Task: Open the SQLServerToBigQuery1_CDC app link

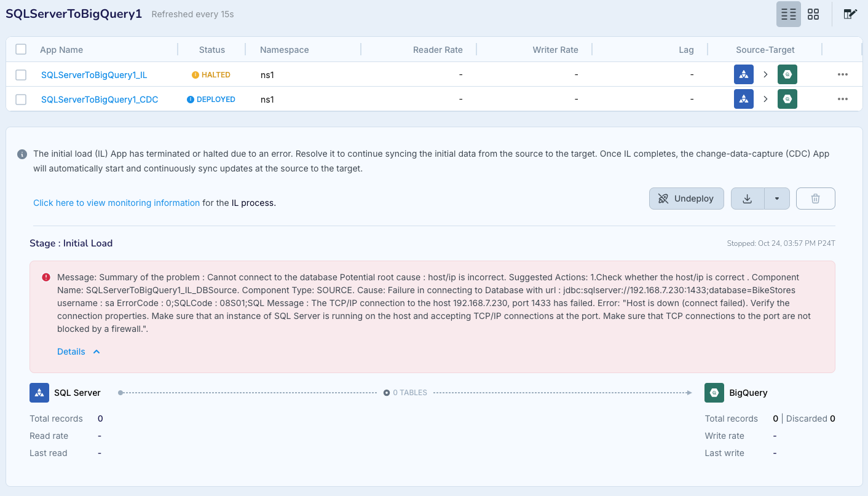Action: tap(100, 100)
